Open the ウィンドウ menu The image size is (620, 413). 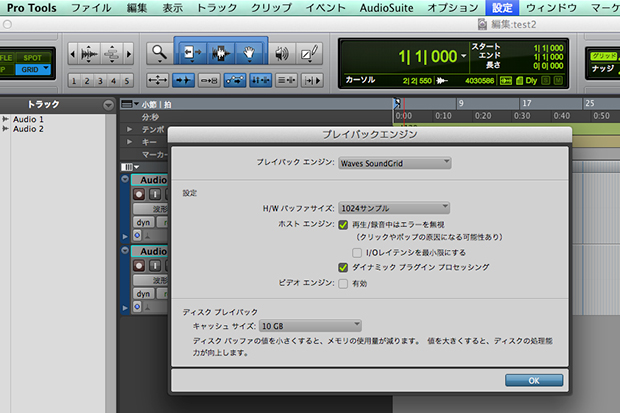tap(551, 8)
